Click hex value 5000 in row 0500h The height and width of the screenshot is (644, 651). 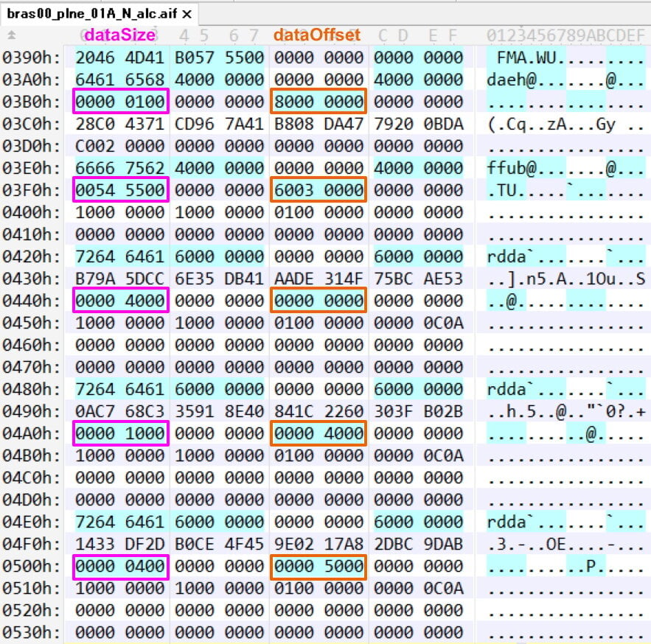(344, 566)
